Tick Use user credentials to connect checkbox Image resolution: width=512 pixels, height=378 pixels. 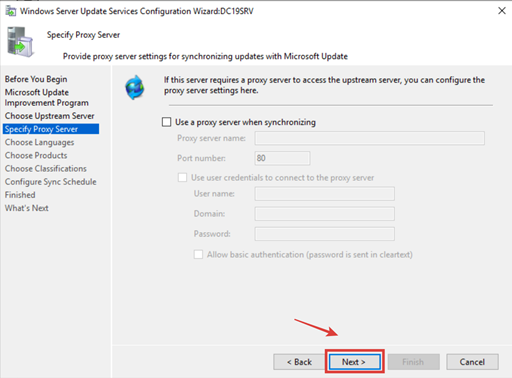pyautogui.click(x=182, y=177)
